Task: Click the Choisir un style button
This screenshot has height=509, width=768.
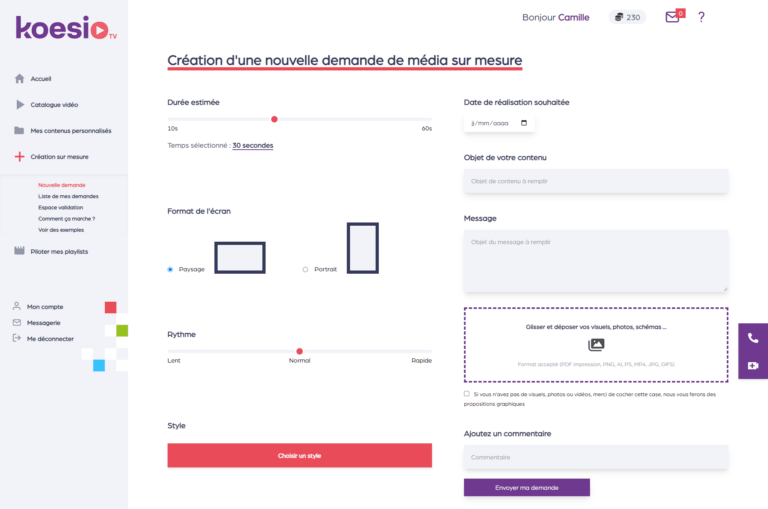Action: pyautogui.click(x=299, y=456)
